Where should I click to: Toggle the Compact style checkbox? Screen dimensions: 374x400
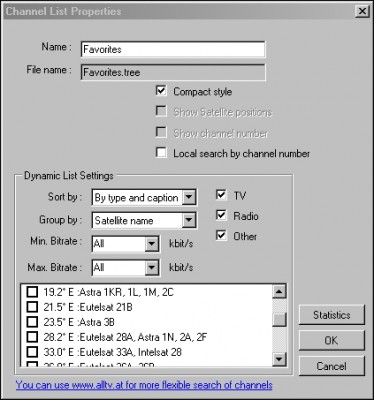tap(161, 91)
